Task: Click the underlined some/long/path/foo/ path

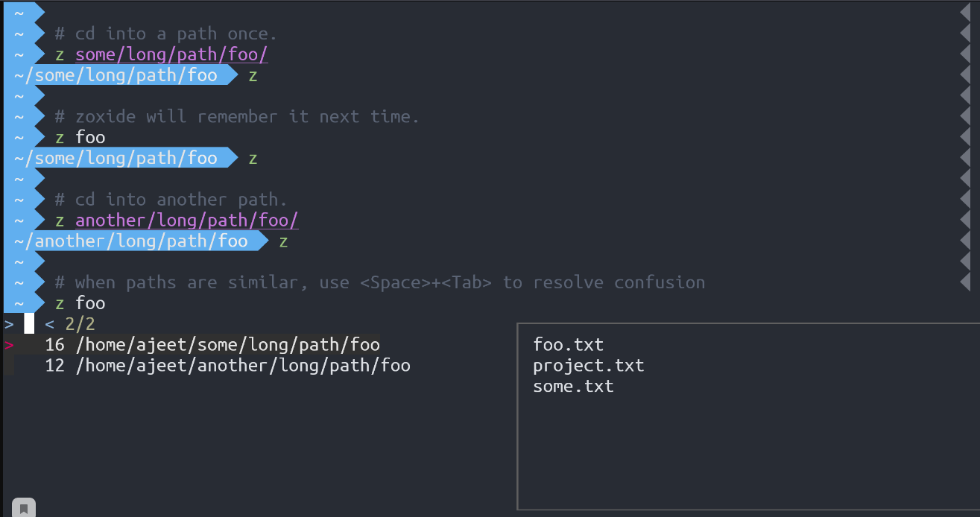Action: (x=171, y=55)
